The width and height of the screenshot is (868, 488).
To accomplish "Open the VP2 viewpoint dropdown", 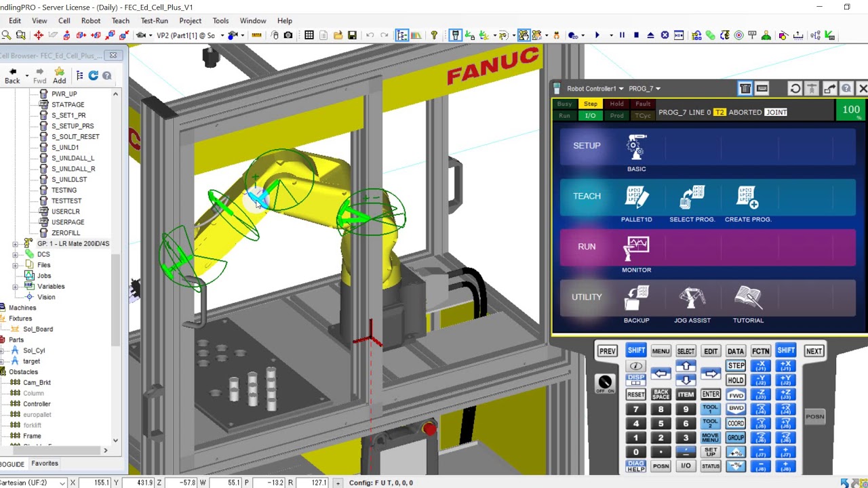I will (222, 35).
